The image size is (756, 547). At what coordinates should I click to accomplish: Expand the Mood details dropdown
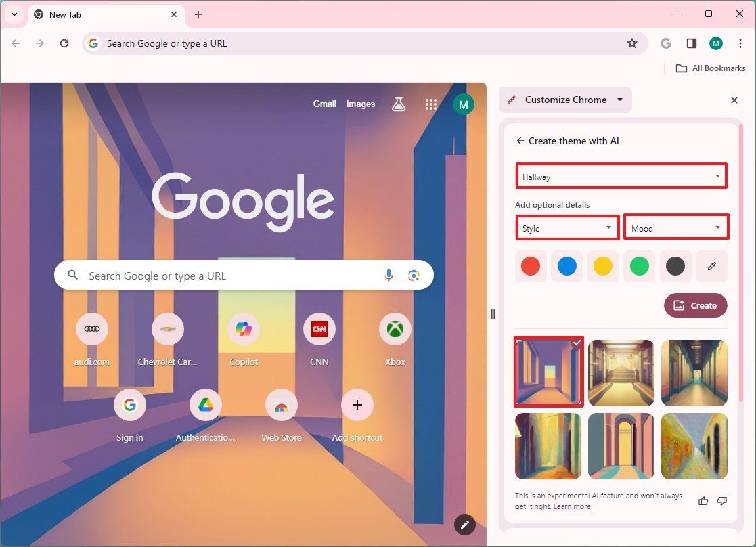(675, 227)
